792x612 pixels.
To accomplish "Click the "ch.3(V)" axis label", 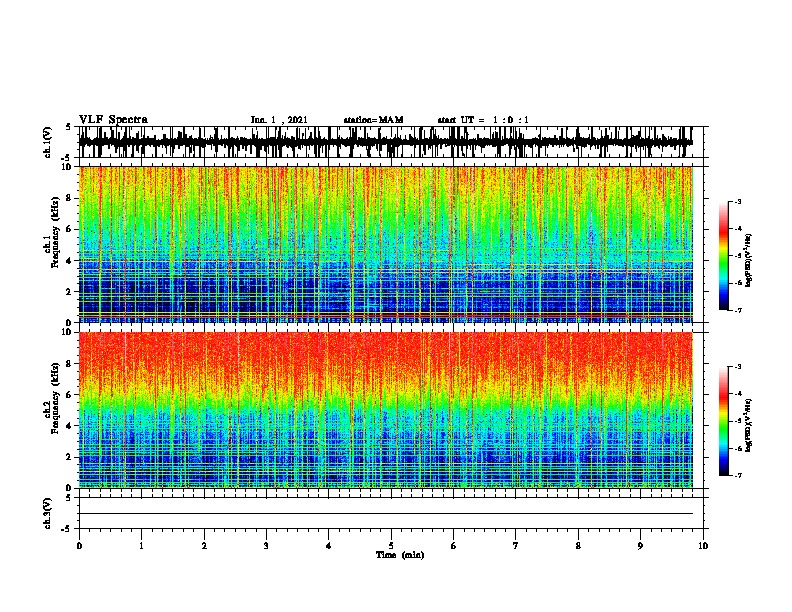I will click(x=48, y=513).
